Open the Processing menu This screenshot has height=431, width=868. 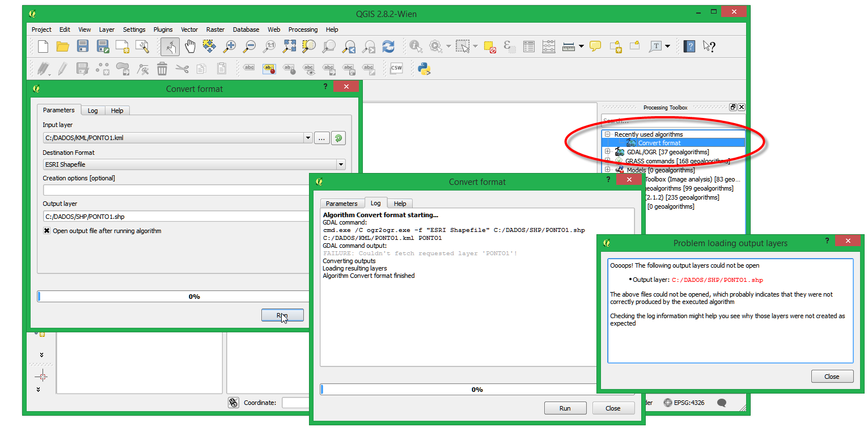303,29
